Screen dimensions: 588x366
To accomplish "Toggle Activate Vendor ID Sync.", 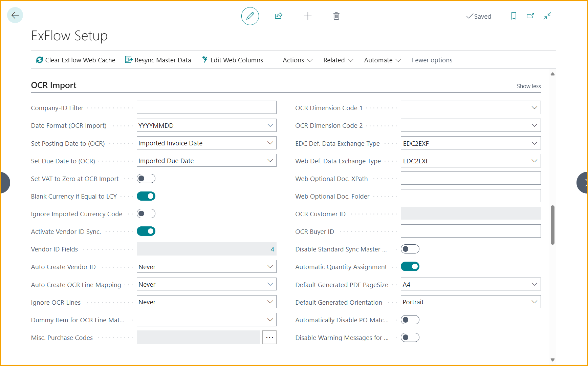I will (x=146, y=231).
